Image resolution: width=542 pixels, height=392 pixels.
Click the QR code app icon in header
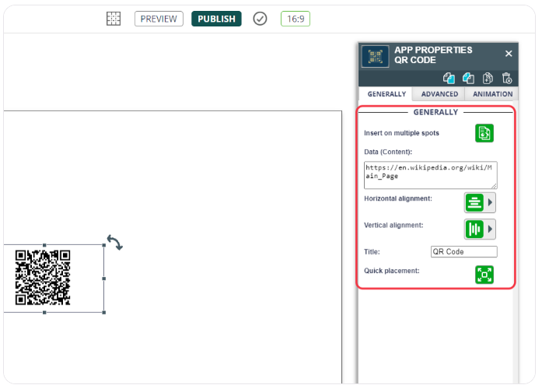click(x=376, y=56)
